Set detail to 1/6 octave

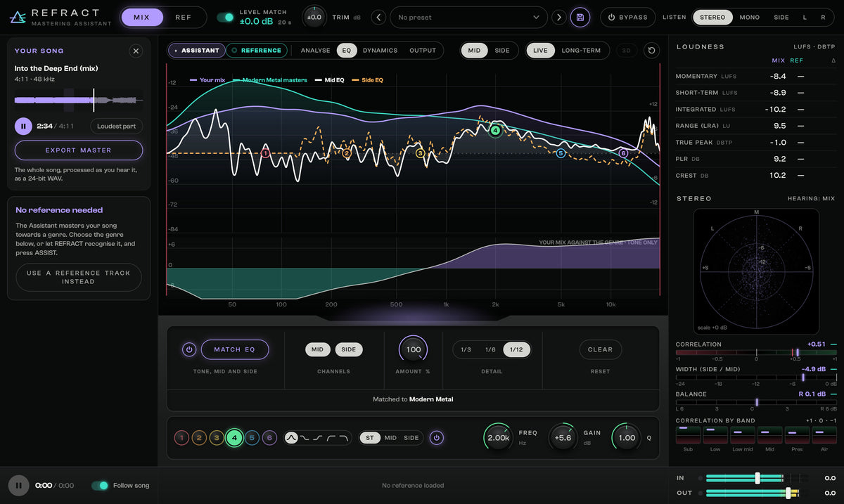pyautogui.click(x=490, y=349)
